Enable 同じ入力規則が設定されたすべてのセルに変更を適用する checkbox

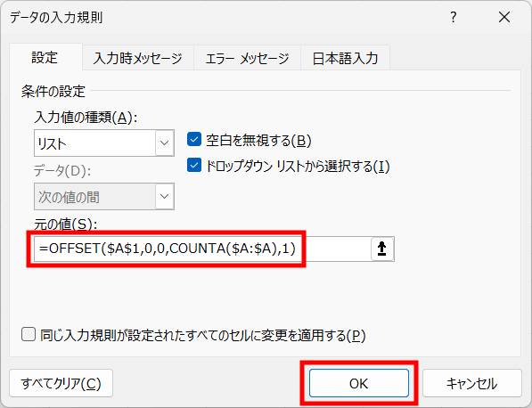tap(29, 334)
